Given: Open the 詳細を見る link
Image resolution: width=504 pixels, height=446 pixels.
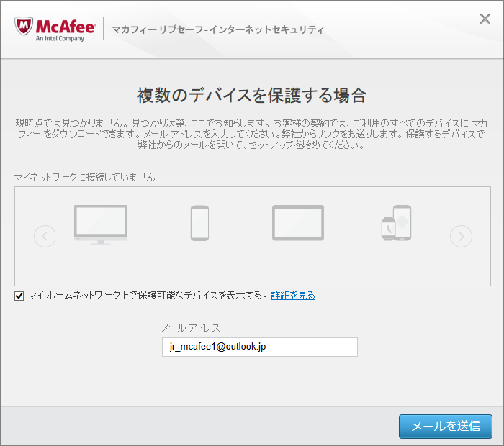Looking at the screenshot, I should coord(293,296).
